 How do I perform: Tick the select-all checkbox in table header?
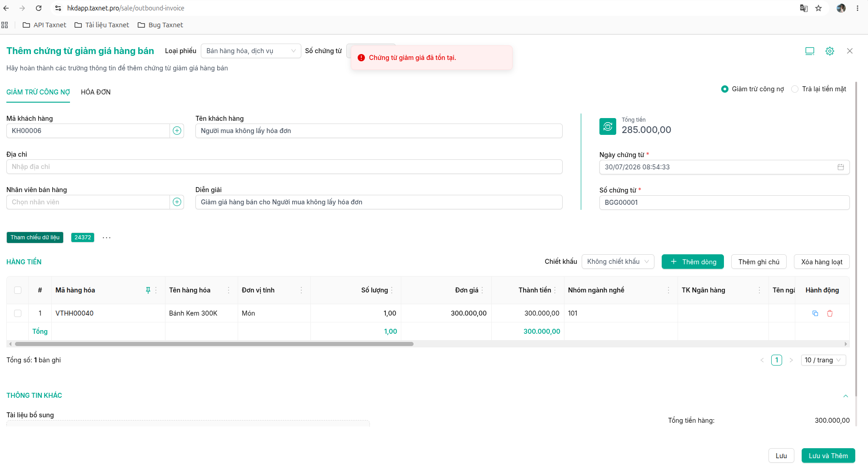pos(18,290)
